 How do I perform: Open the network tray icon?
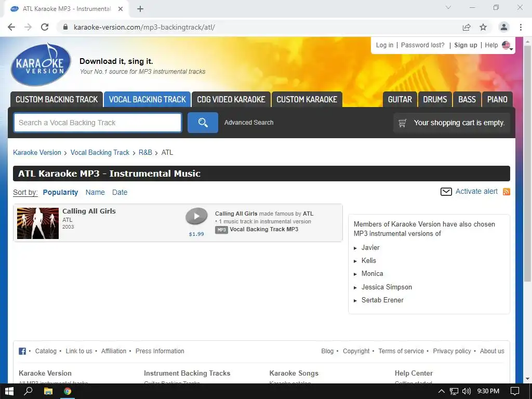(454, 391)
